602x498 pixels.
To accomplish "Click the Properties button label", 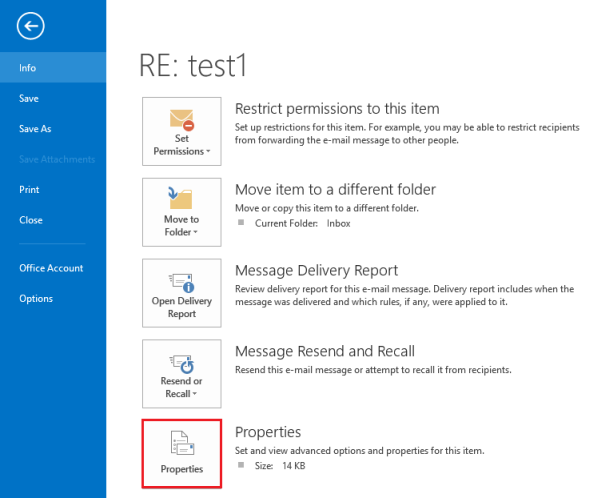I will [x=182, y=469].
